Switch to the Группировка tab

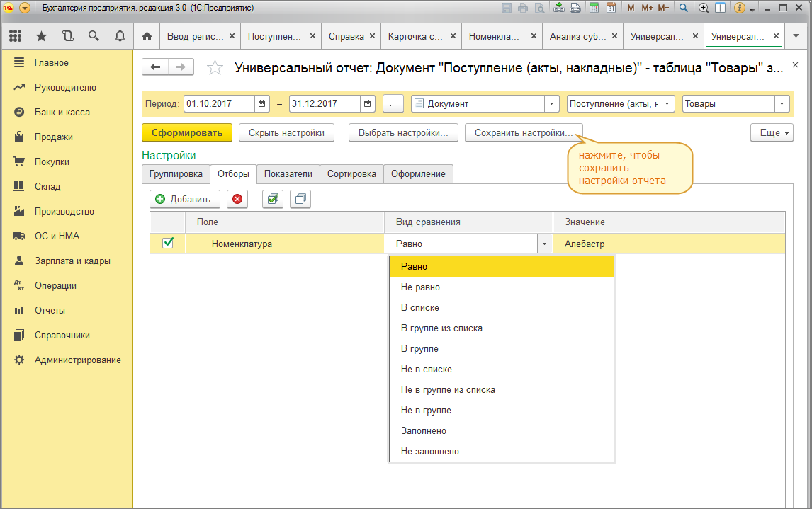point(176,174)
